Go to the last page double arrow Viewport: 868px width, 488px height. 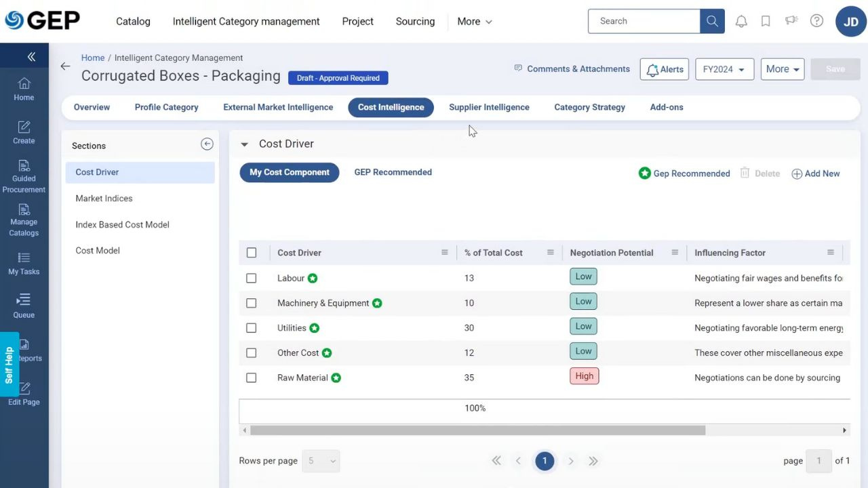coord(593,461)
